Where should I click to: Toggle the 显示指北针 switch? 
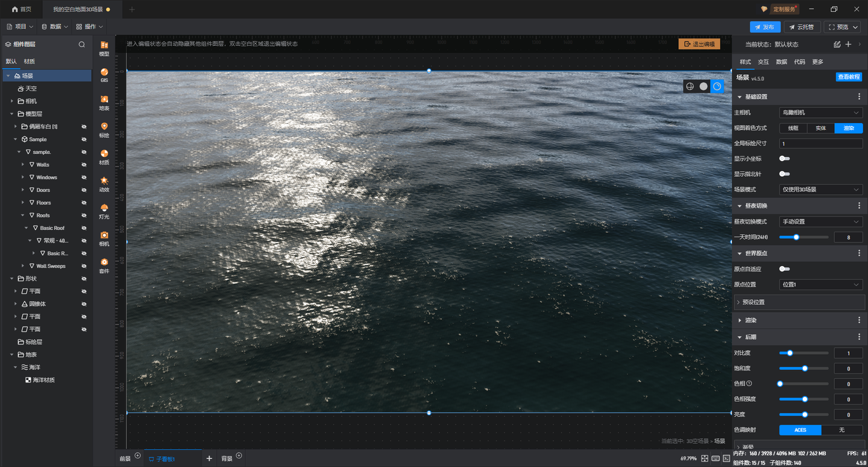point(784,174)
